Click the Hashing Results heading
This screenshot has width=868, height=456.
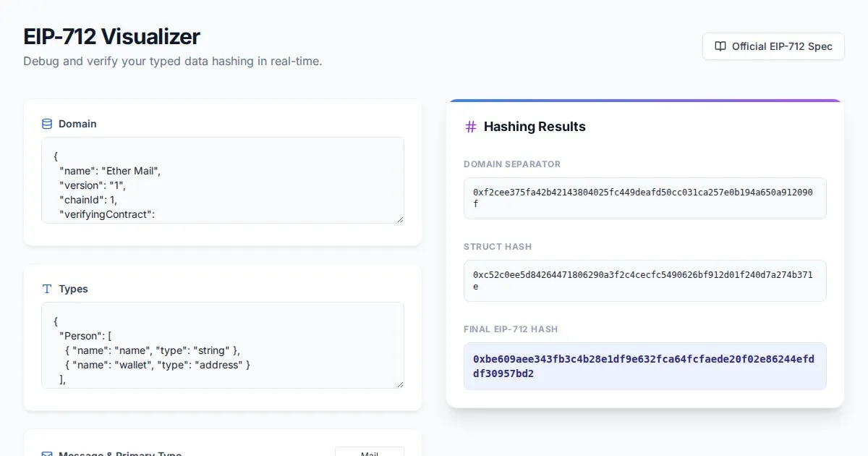(x=535, y=127)
